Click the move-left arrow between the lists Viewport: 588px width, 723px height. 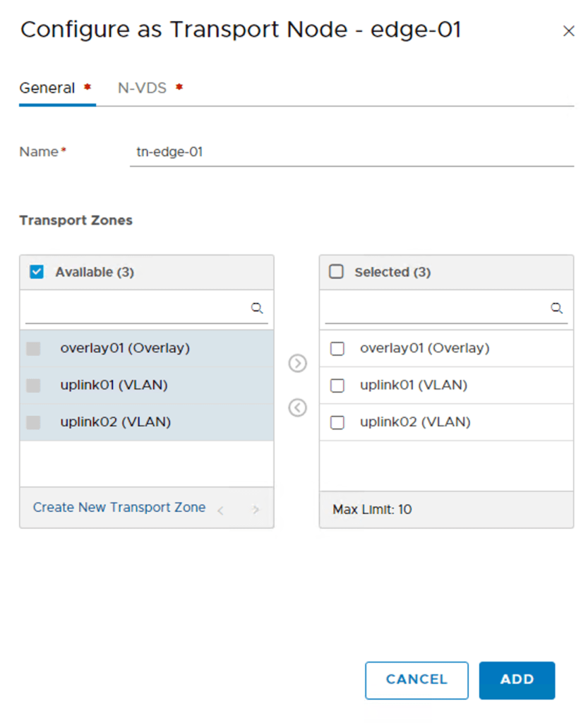click(x=298, y=408)
